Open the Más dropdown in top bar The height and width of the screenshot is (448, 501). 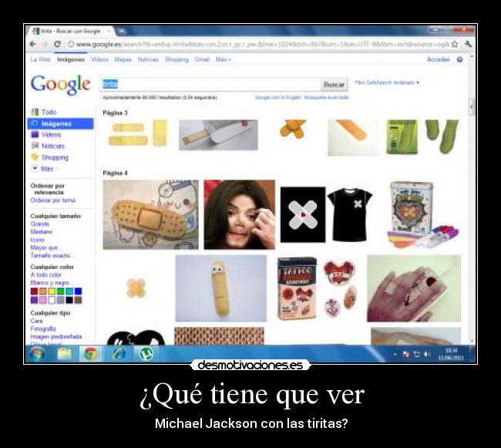pyautogui.click(x=223, y=59)
